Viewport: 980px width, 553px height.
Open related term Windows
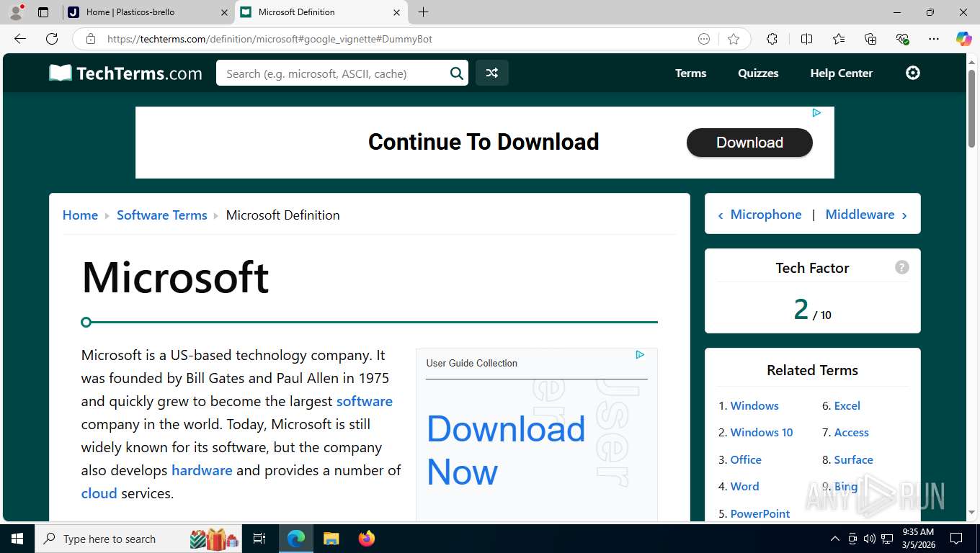click(x=754, y=405)
